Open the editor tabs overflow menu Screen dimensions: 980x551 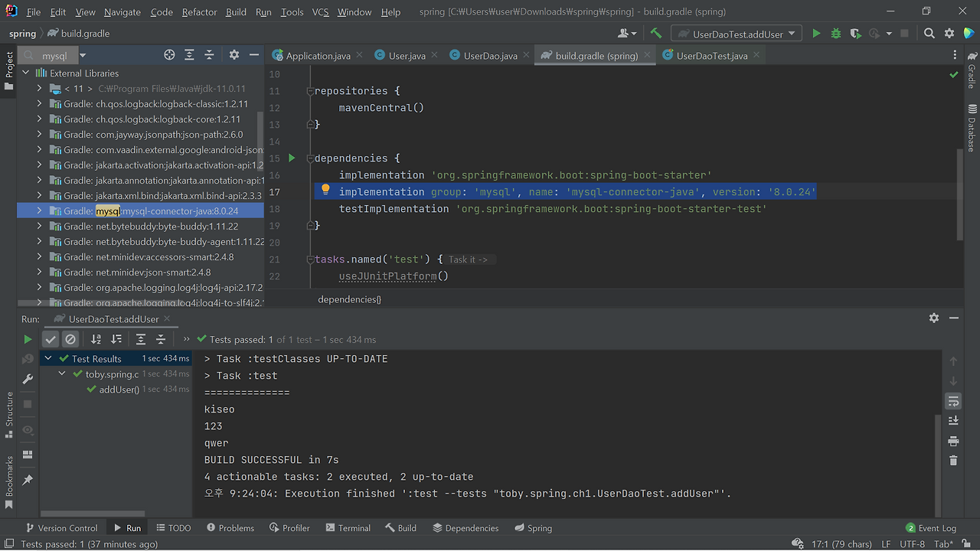tap(954, 56)
